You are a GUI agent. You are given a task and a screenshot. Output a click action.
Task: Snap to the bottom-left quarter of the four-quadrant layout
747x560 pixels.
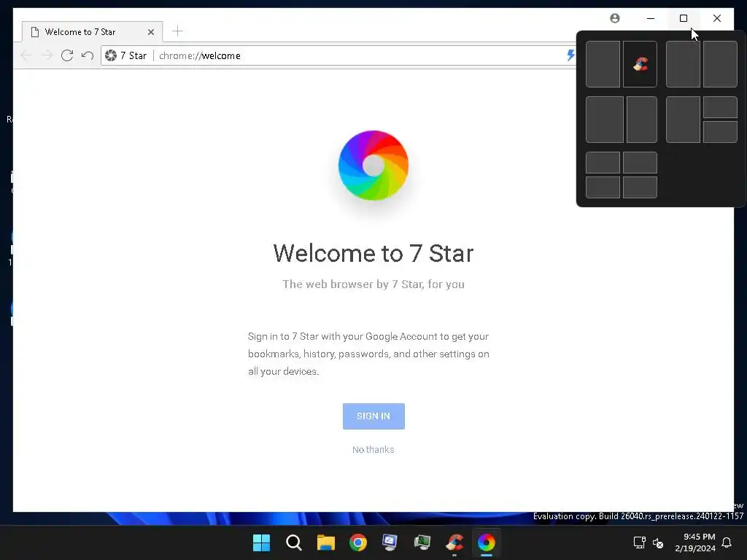click(x=603, y=187)
